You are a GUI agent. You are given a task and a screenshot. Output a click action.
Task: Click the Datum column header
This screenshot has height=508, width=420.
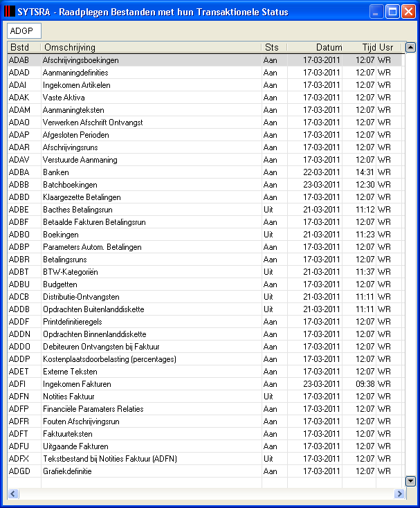pyautogui.click(x=315, y=47)
